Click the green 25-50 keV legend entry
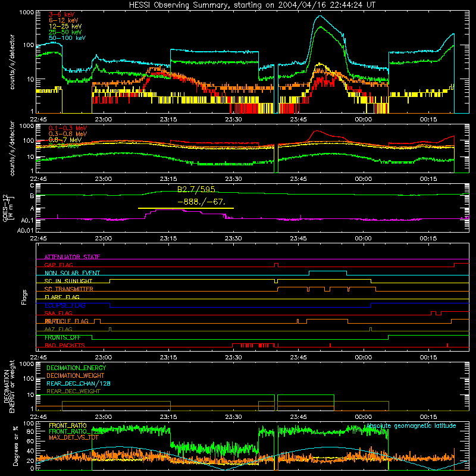Viewport: 476px width, 476px height. pos(65,32)
